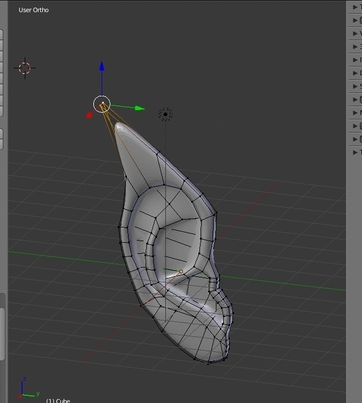Select the orange highlighted vertex inside the ear

(181, 272)
